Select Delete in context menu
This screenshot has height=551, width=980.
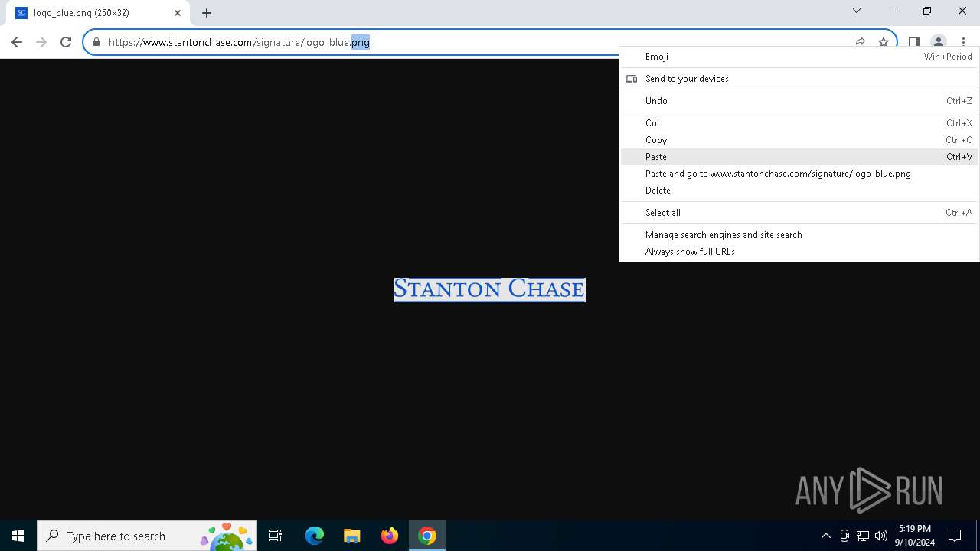799,191
